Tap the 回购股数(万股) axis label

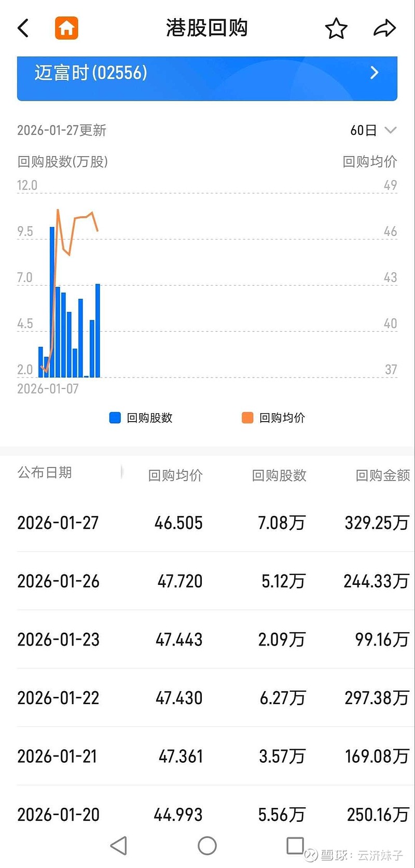pos(63,162)
